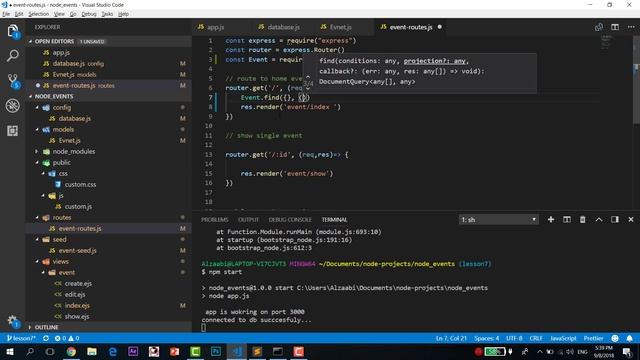Open the terminal selector dropdown '1: sh'

coord(498,220)
